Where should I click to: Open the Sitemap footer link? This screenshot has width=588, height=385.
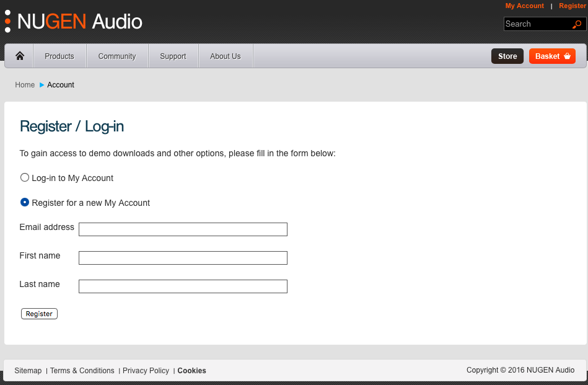point(28,370)
